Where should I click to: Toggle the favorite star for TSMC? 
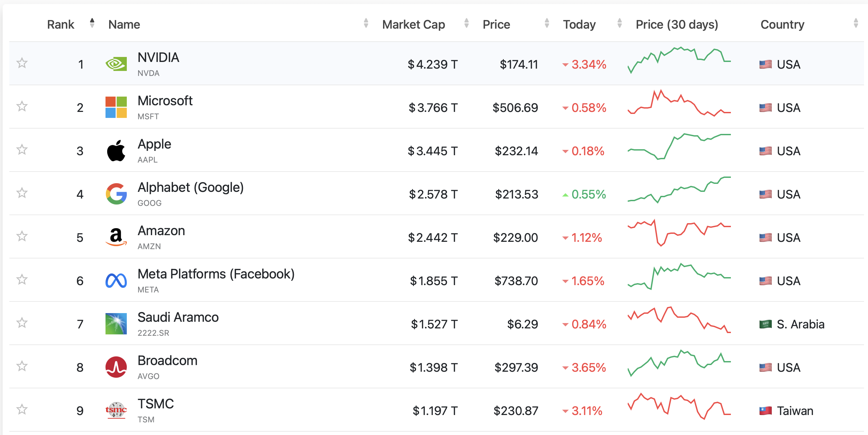click(x=22, y=409)
